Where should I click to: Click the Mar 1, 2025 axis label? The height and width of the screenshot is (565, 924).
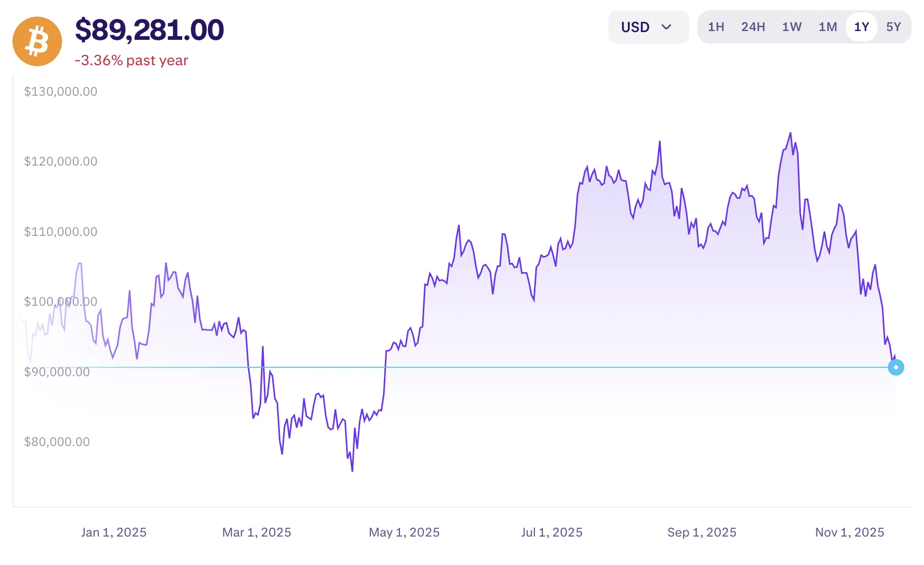click(257, 532)
